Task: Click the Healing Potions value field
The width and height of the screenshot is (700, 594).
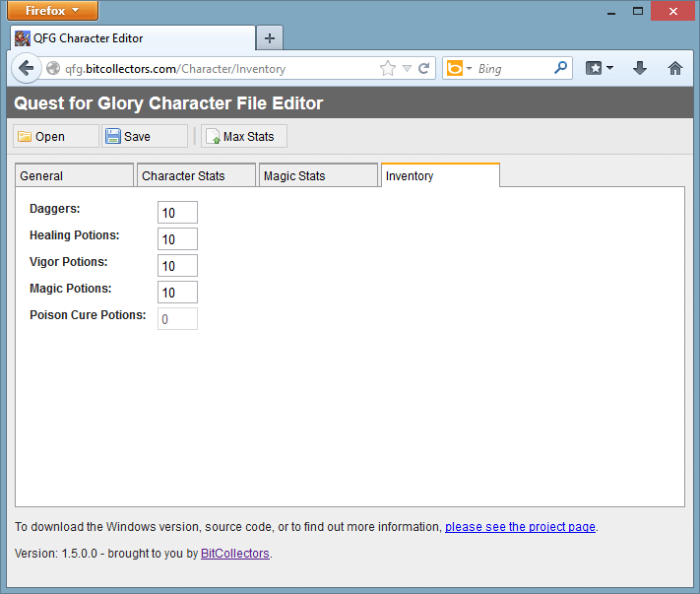Action: [177, 239]
